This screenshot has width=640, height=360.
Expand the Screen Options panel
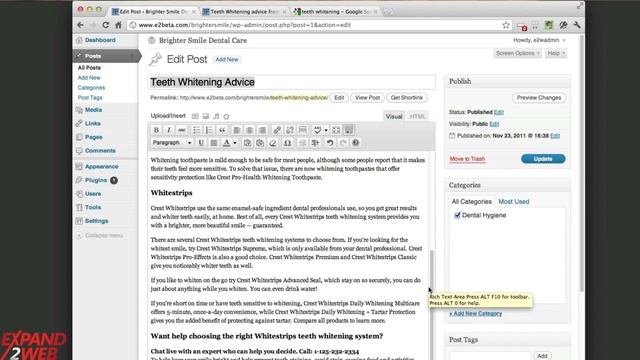tap(517, 53)
